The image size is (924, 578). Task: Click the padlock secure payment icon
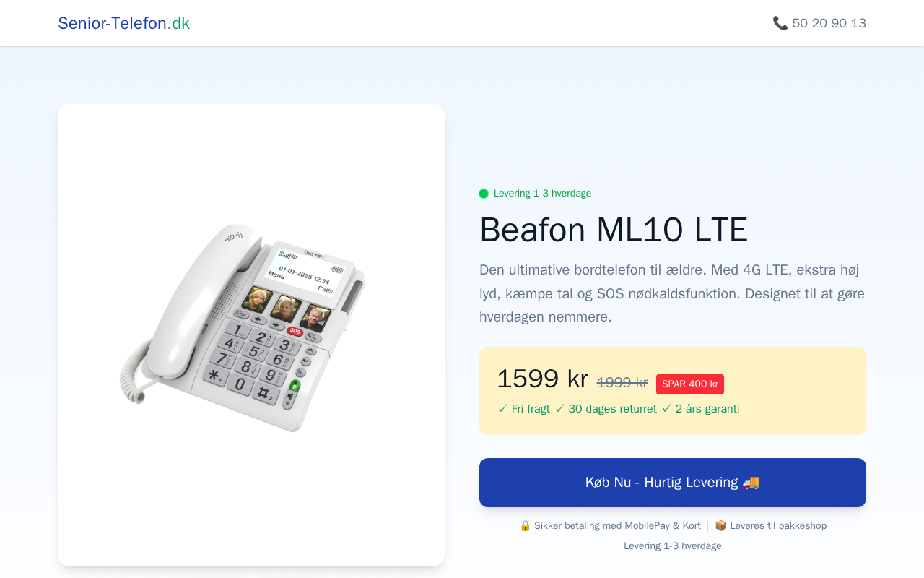pyautogui.click(x=525, y=526)
